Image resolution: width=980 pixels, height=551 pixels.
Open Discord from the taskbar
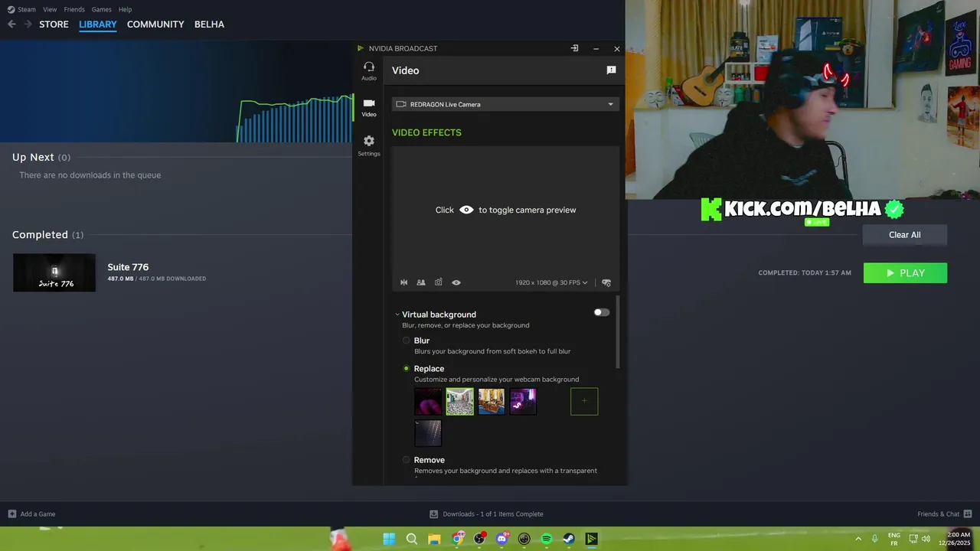click(501, 539)
